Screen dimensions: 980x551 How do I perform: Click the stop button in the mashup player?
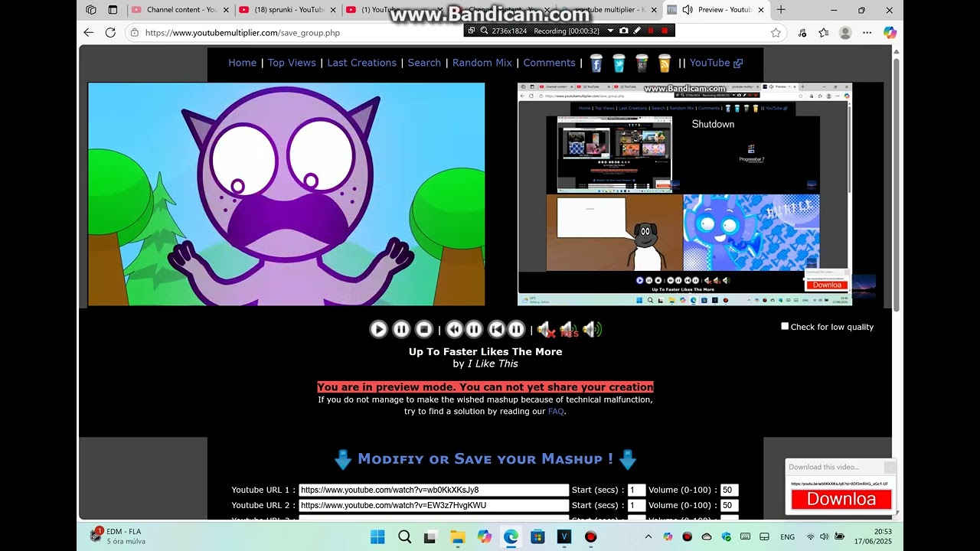423,329
